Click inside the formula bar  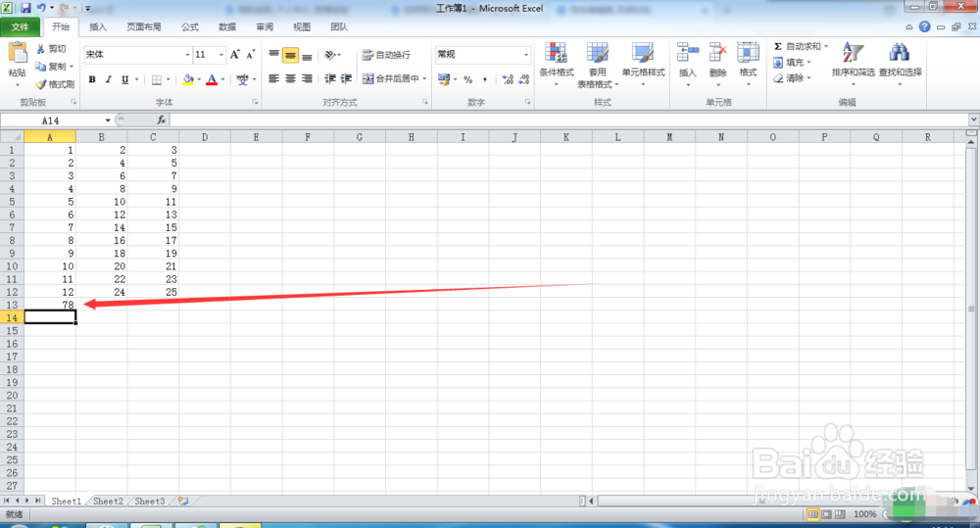[568, 120]
